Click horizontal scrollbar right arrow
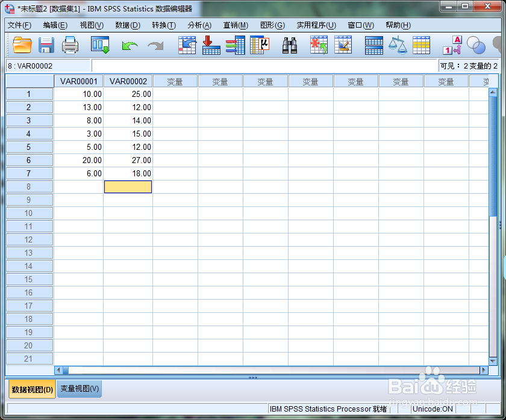The image size is (506, 420). point(484,370)
